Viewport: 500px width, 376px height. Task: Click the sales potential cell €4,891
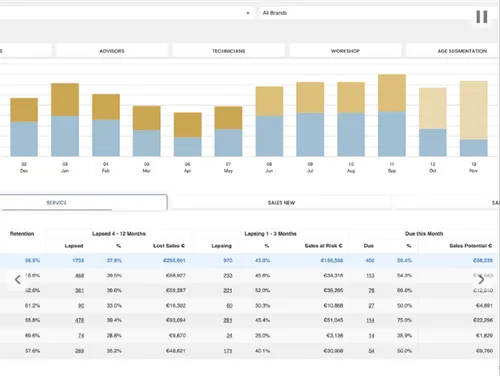point(484,306)
